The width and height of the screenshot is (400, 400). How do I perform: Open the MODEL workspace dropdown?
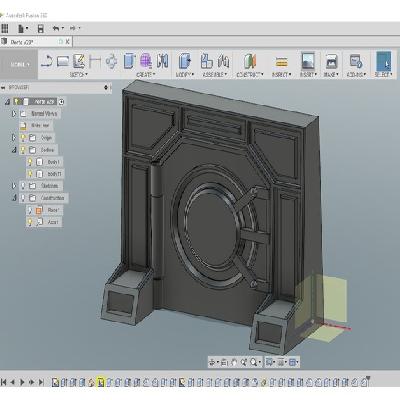click(19, 64)
